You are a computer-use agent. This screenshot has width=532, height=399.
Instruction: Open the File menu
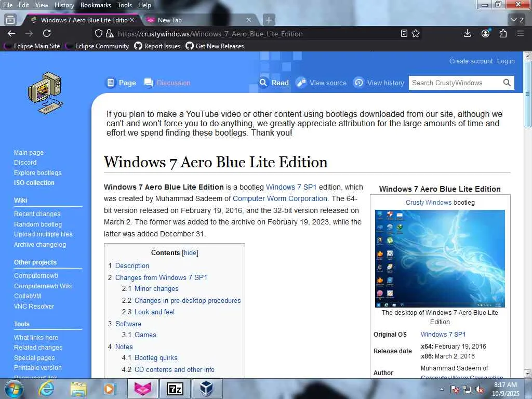tap(7, 5)
